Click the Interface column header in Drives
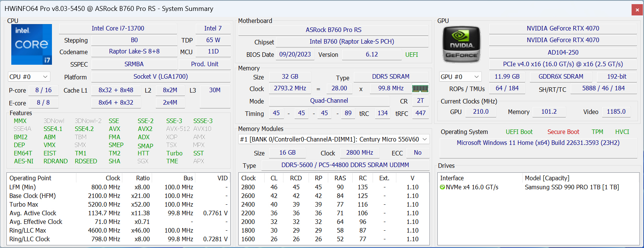 pos(481,178)
